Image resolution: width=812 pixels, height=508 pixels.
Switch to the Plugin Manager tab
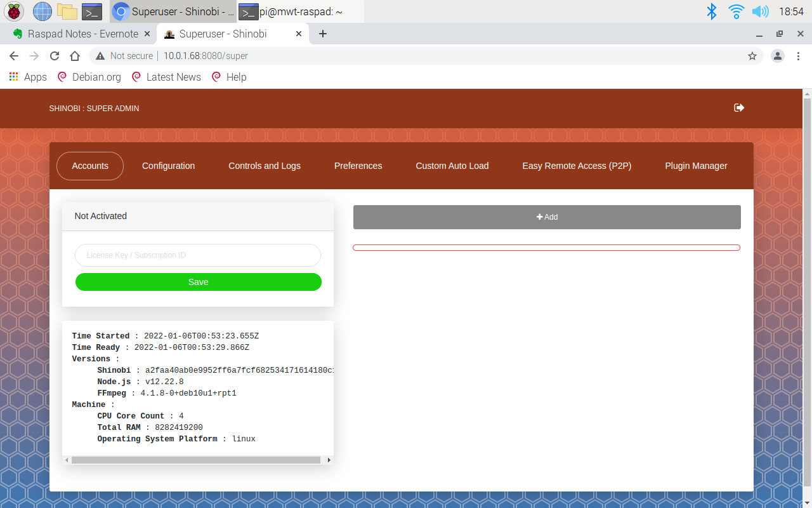[x=696, y=166]
